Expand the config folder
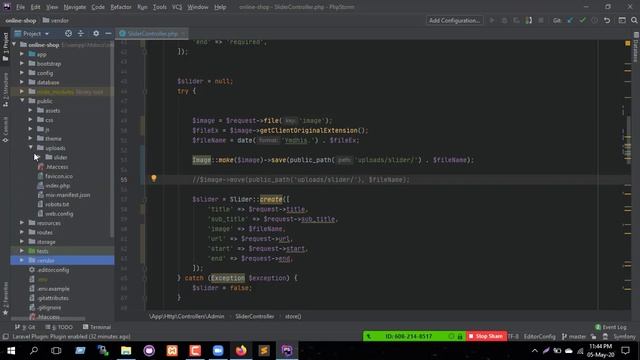Image resolution: width=640 pixels, height=360 pixels. pyautogui.click(x=22, y=73)
